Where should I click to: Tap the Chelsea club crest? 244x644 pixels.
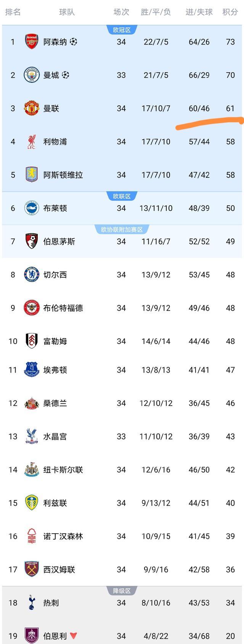tap(32, 274)
